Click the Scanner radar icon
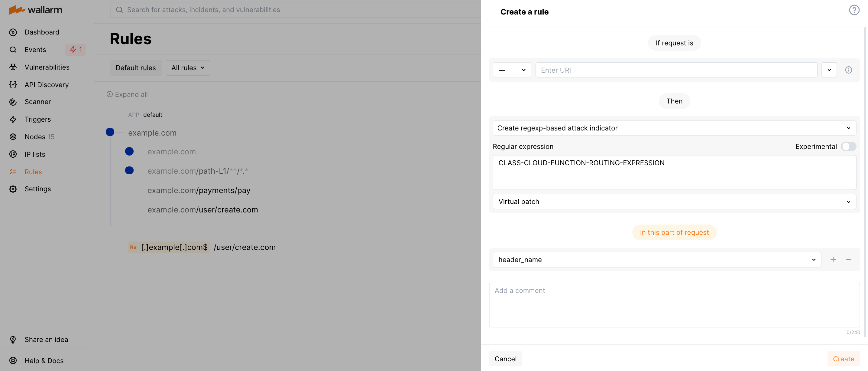 (13, 102)
